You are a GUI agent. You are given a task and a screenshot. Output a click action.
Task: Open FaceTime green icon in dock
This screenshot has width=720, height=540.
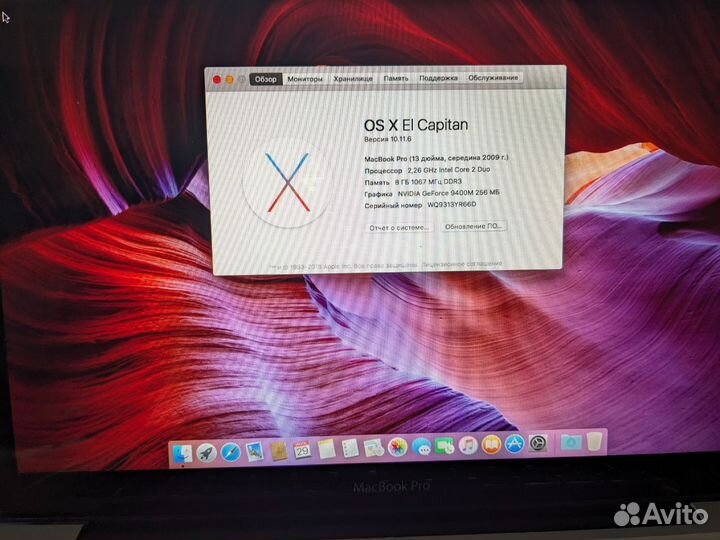pos(444,446)
